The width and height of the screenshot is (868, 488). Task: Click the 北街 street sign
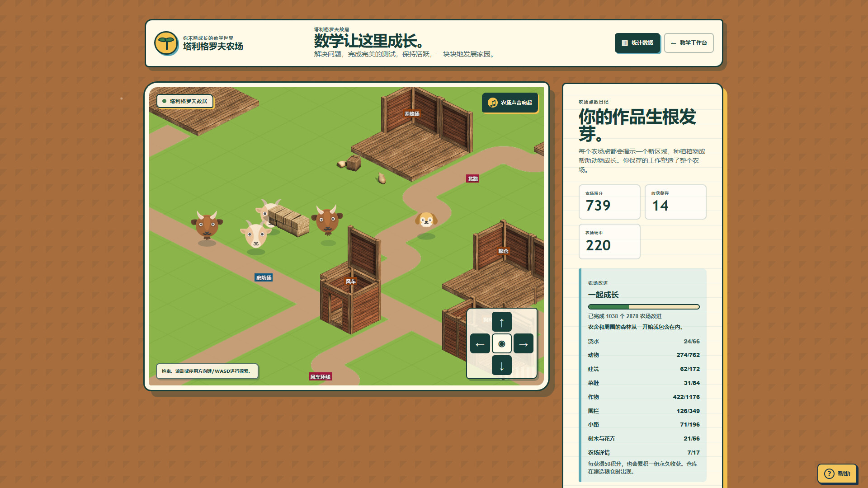coord(472,179)
